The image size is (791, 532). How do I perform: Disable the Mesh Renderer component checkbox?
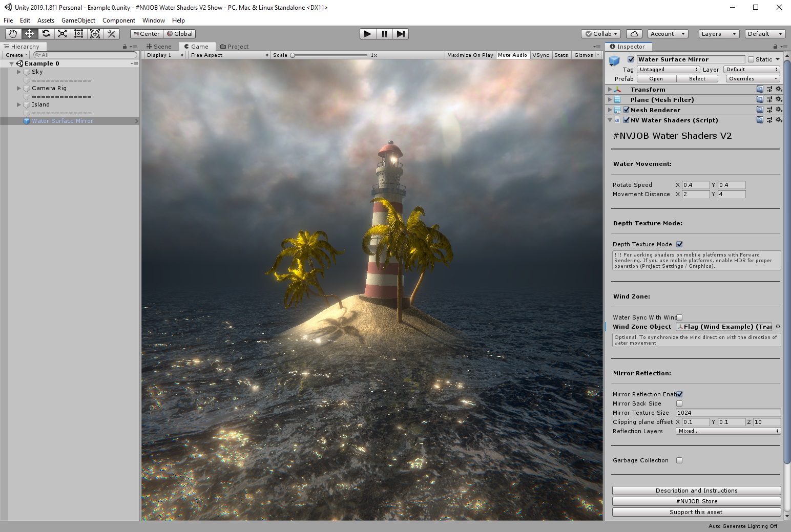(626, 110)
